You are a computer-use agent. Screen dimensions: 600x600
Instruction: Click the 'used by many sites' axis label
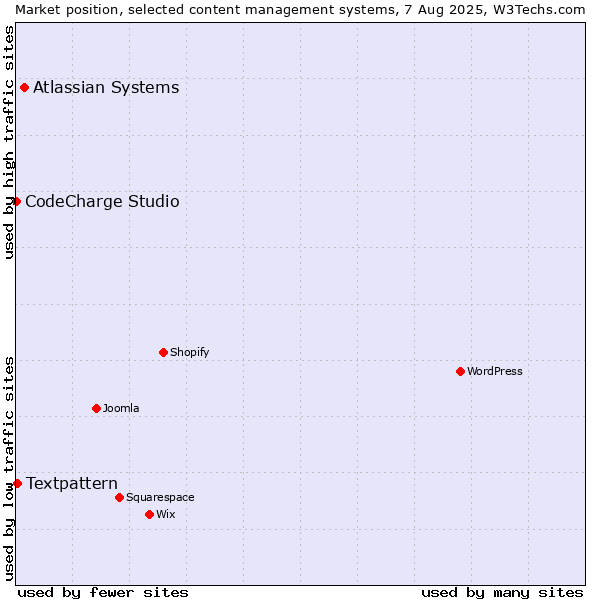[x=502, y=593]
